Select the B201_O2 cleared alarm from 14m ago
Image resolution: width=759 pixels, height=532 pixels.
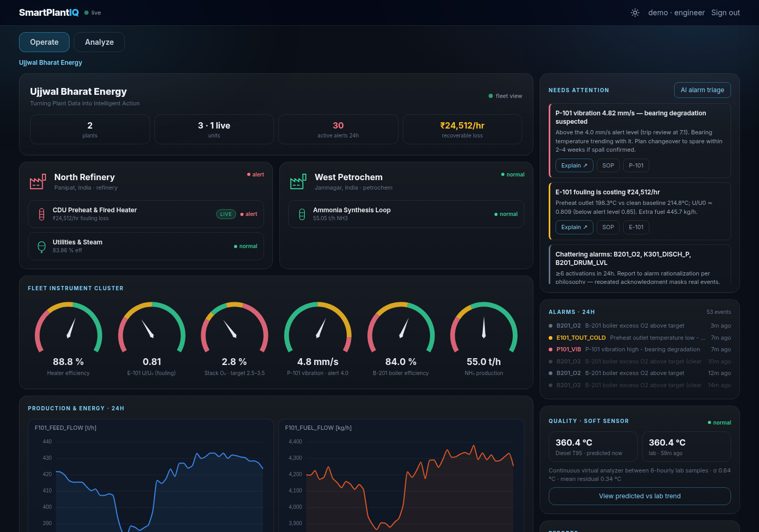tap(640, 385)
